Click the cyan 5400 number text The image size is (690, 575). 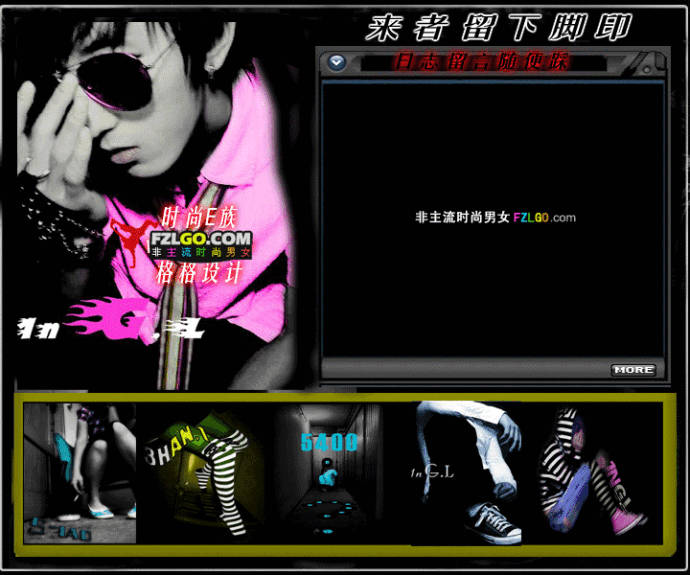pyautogui.click(x=329, y=443)
